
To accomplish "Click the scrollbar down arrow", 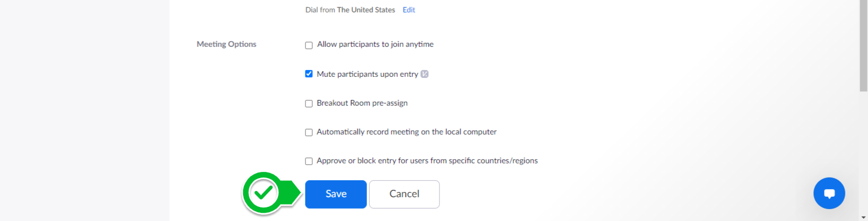I will click(x=863, y=217).
